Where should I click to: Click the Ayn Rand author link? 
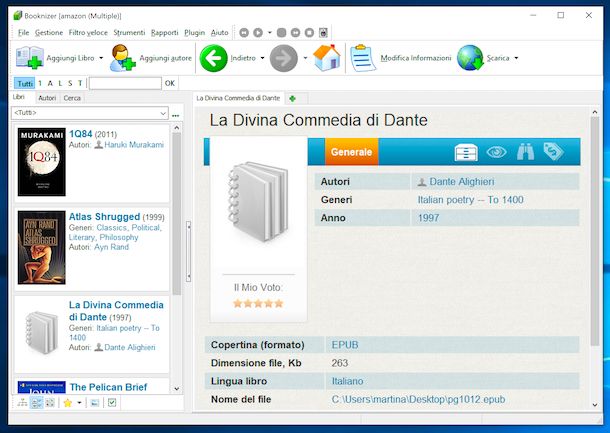click(x=111, y=247)
